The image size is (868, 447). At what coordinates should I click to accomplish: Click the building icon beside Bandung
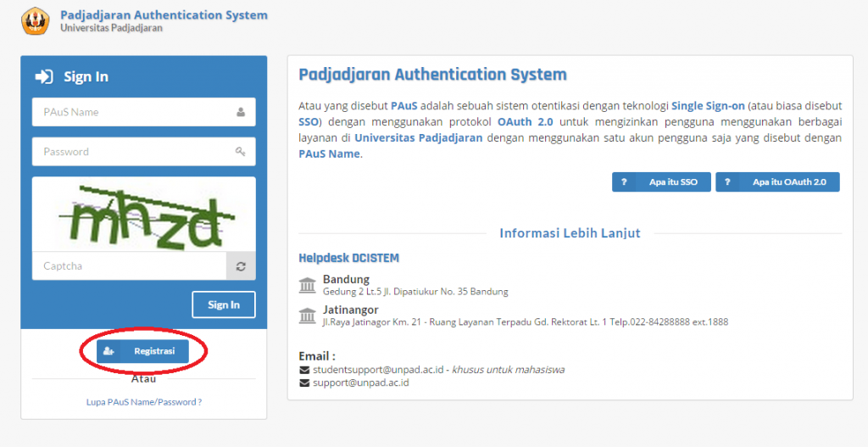tap(307, 285)
